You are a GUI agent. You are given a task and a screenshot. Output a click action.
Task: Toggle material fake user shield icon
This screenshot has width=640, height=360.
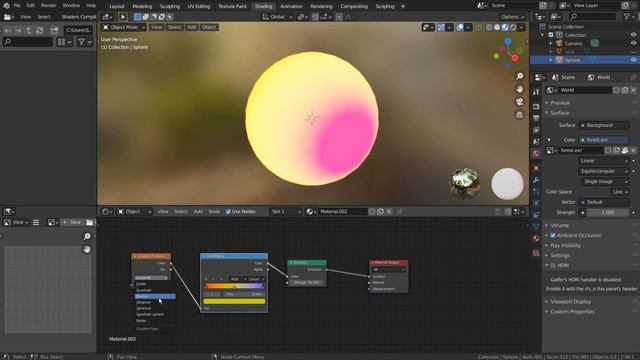pos(372,211)
